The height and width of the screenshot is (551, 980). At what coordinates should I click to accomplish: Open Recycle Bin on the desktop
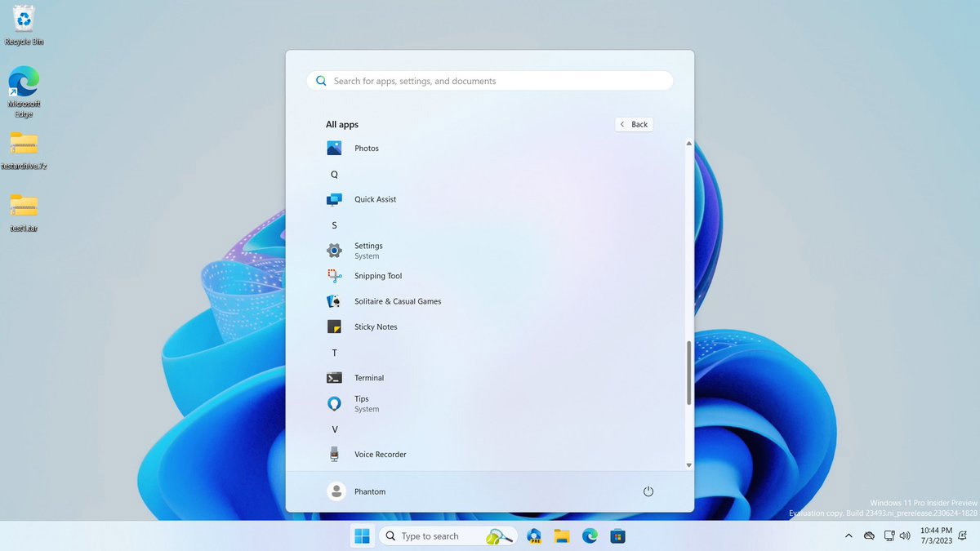click(23, 18)
